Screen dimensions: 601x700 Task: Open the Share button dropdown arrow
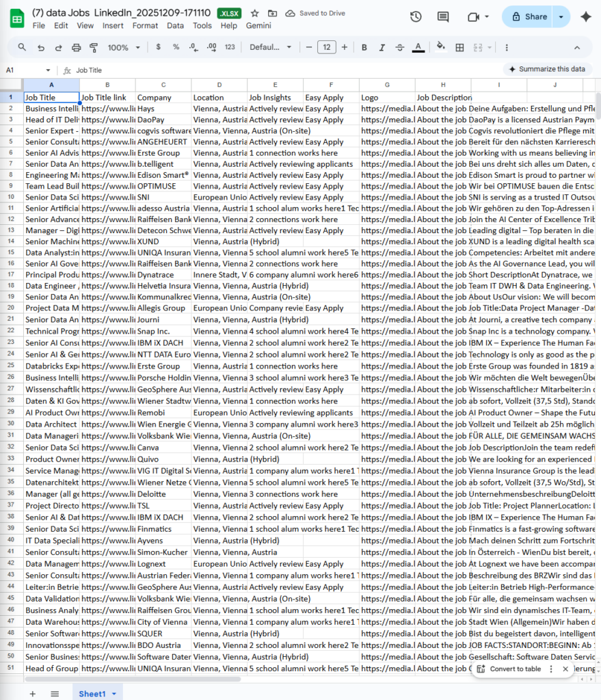click(562, 16)
